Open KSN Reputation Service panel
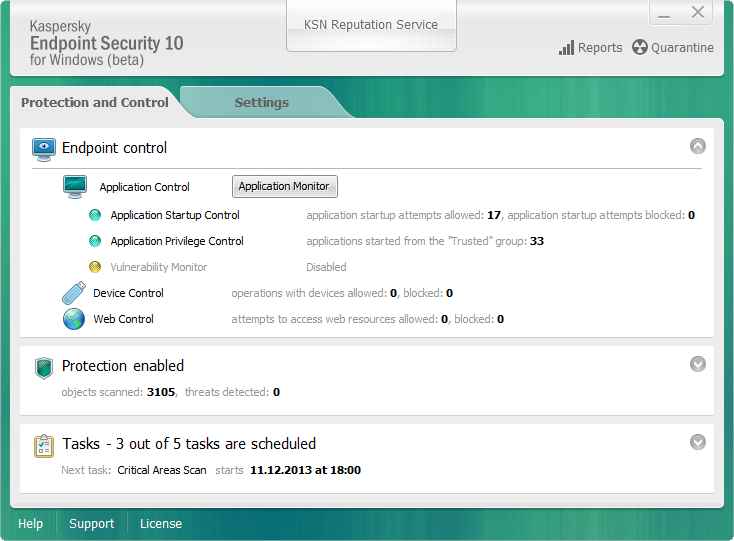734x541 pixels. pos(371,25)
